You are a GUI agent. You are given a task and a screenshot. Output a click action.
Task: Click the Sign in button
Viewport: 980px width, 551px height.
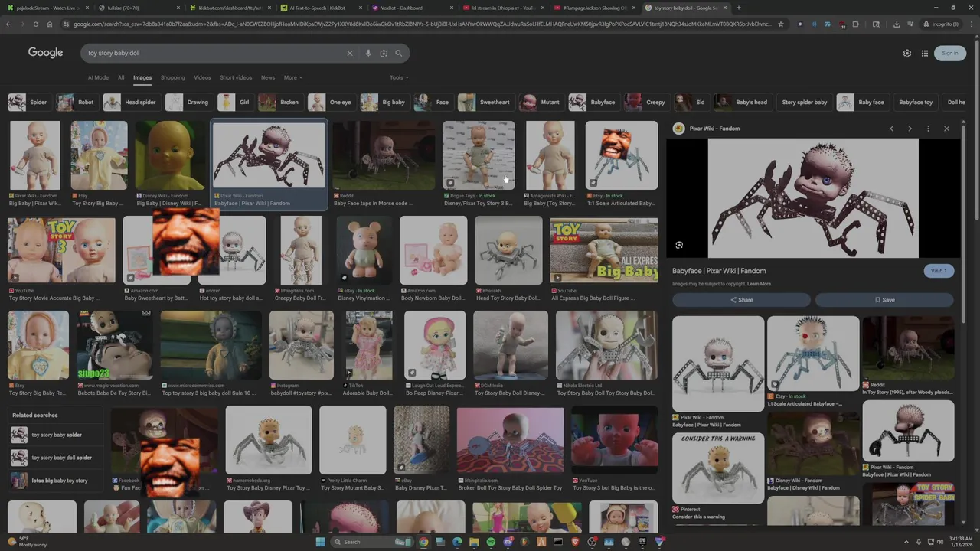point(950,53)
